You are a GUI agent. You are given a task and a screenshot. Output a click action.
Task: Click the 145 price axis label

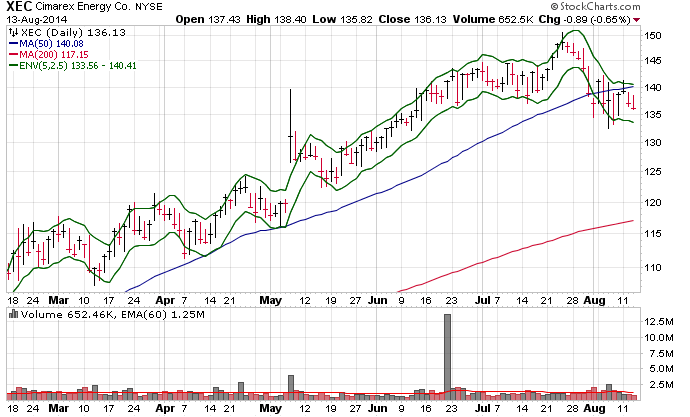coord(653,61)
